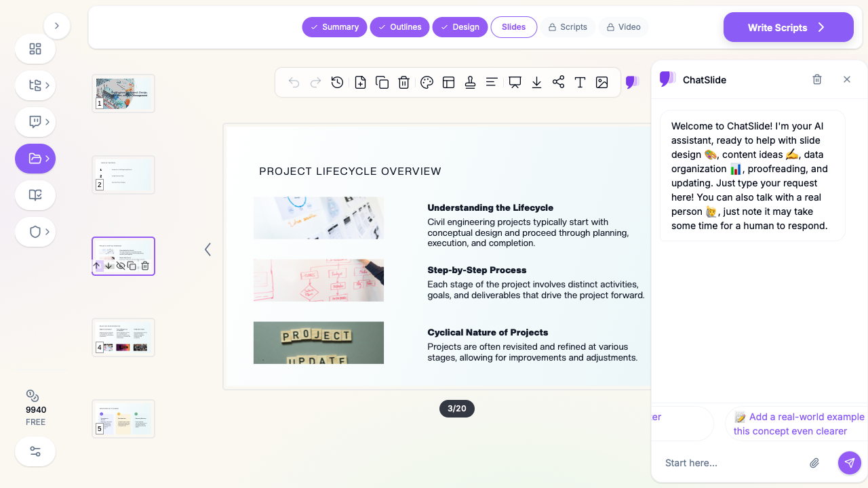Viewport: 868px width, 488px height.
Task: Open the settings sliders sidebar button
Action: click(35, 451)
